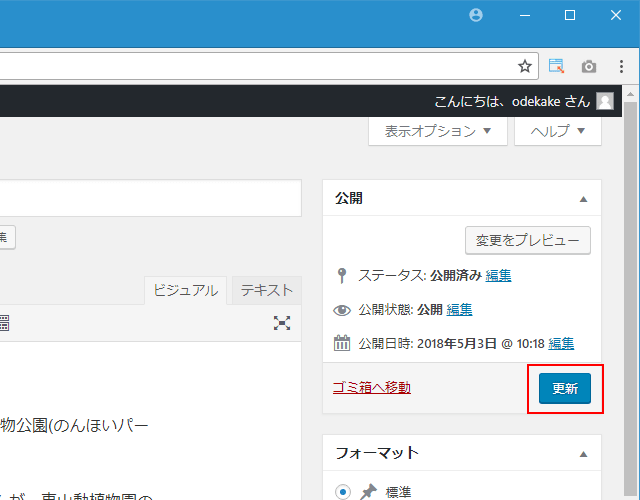Toggle fullscreen distraction-free editor mode
Image resolution: width=640 pixels, height=500 pixels.
(283, 322)
